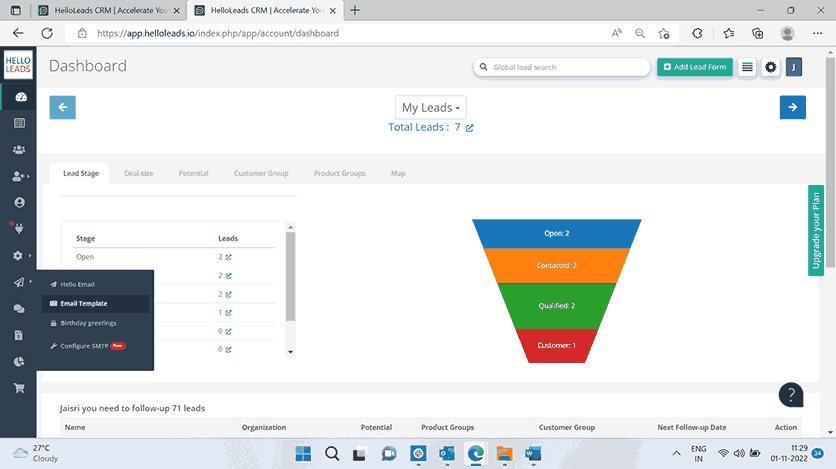Screen dimensions: 836x469
Task: Open a new browser tab
Action: (x=355, y=10)
